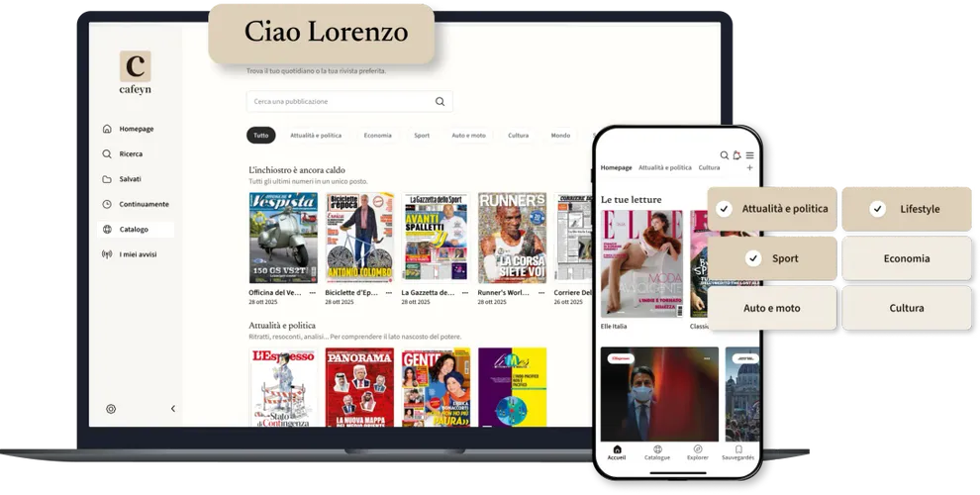Uncheck the Lifestyle interest chip
This screenshot has width=980, height=495.
coord(907,209)
